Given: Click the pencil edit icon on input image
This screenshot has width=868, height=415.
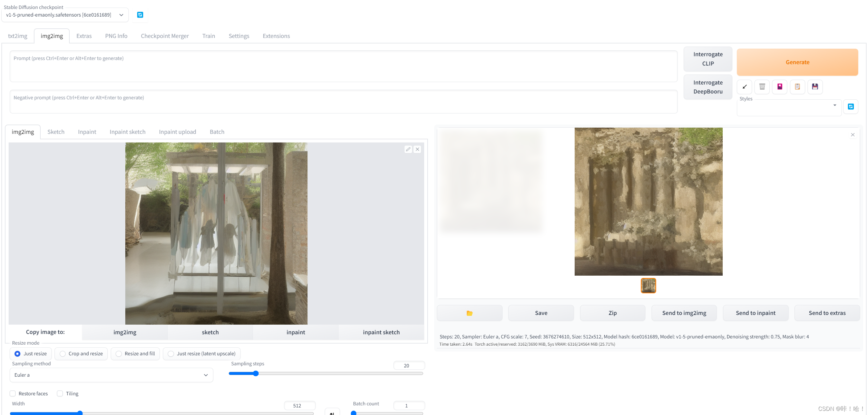Looking at the screenshot, I should click(x=408, y=149).
